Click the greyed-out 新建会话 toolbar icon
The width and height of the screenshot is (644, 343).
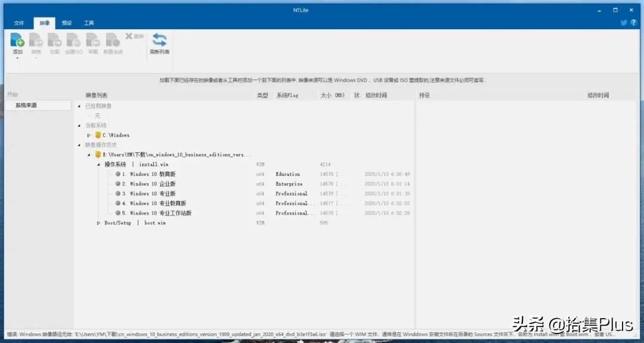tap(113, 40)
